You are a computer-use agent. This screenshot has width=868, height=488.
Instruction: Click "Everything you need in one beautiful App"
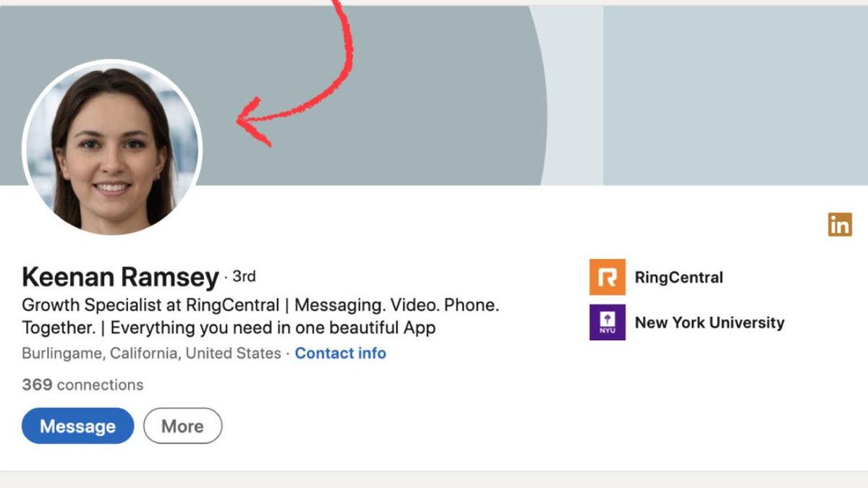pyautogui.click(x=273, y=328)
